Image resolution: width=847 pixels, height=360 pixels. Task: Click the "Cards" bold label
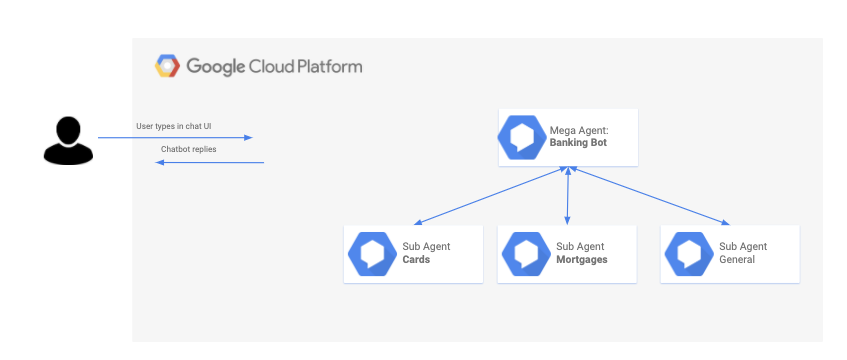416,259
